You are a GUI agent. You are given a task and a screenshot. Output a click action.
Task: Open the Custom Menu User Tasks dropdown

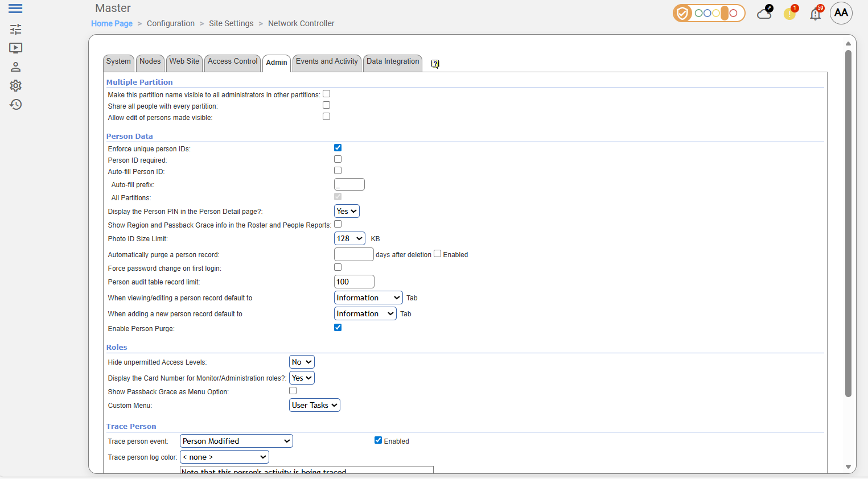314,406
